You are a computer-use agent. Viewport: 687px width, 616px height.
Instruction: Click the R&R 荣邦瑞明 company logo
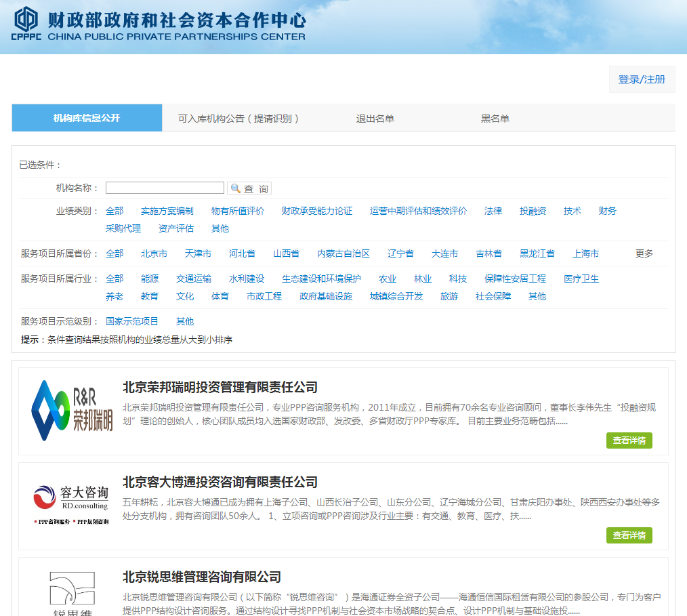72,411
